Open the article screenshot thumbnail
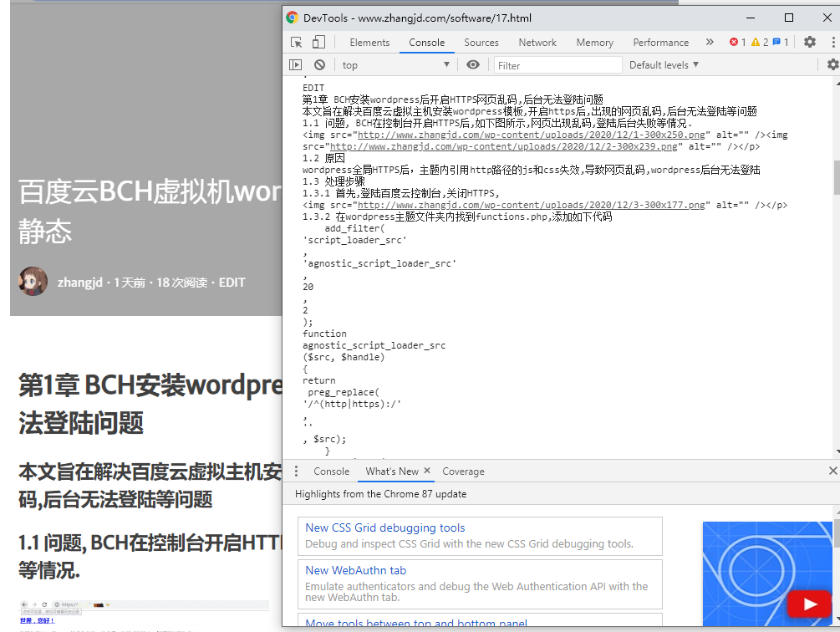This screenshot has width=840, height=632. 144,614
